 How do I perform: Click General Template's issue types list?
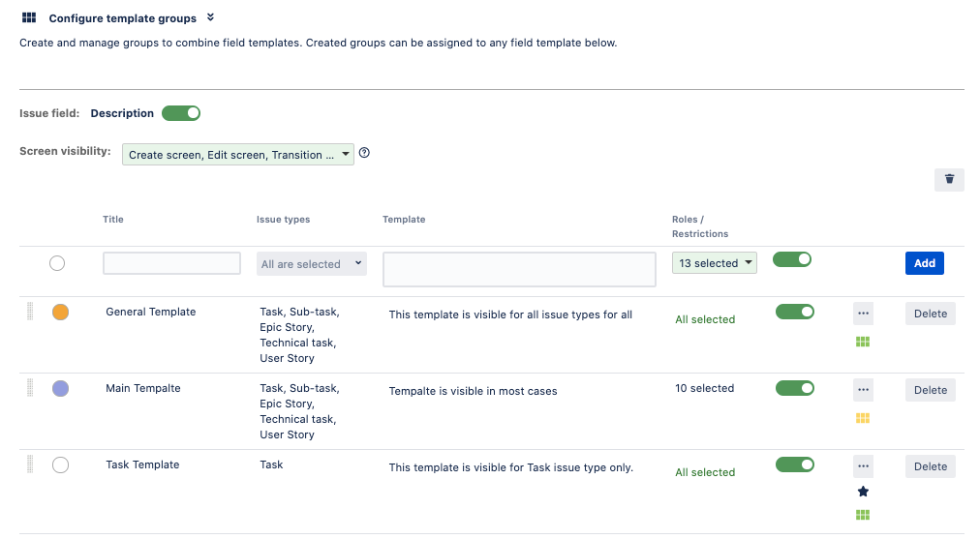[299, 335]
